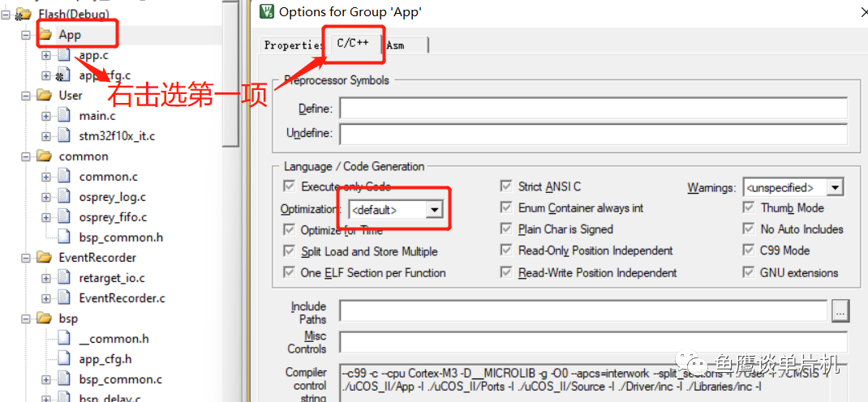Viewport: 868px width, 402px height.
Task: Click the Undefine input field
Action: (x=594, y=133)
